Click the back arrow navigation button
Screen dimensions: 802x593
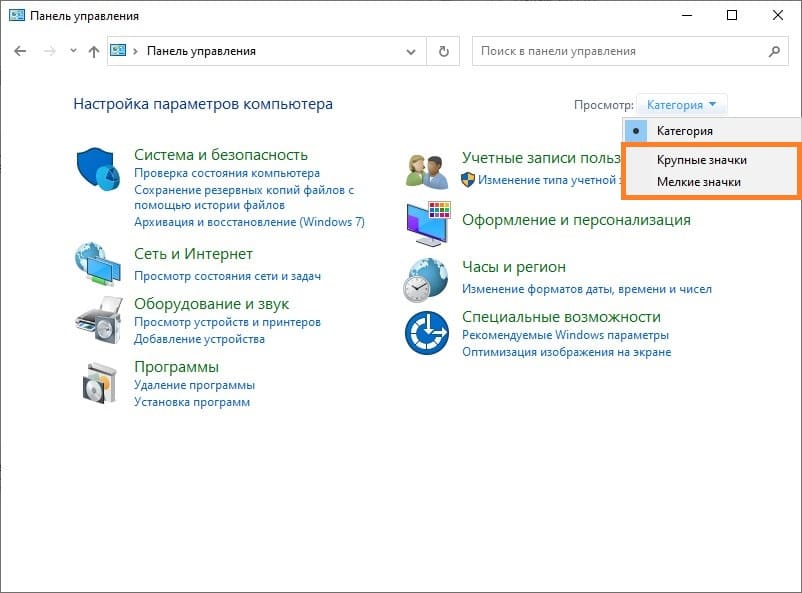click(20, 51)
